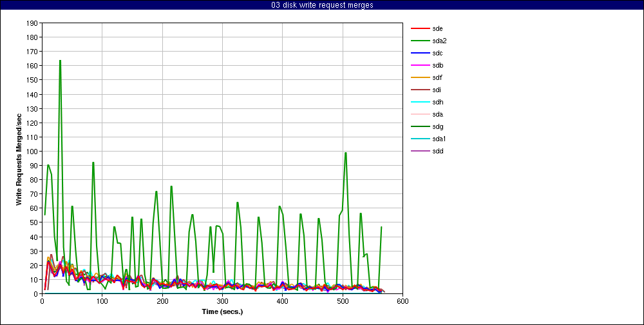Click the x-axis value 400
This screenshot has height=325, width=644.
(x=283, y=301)
